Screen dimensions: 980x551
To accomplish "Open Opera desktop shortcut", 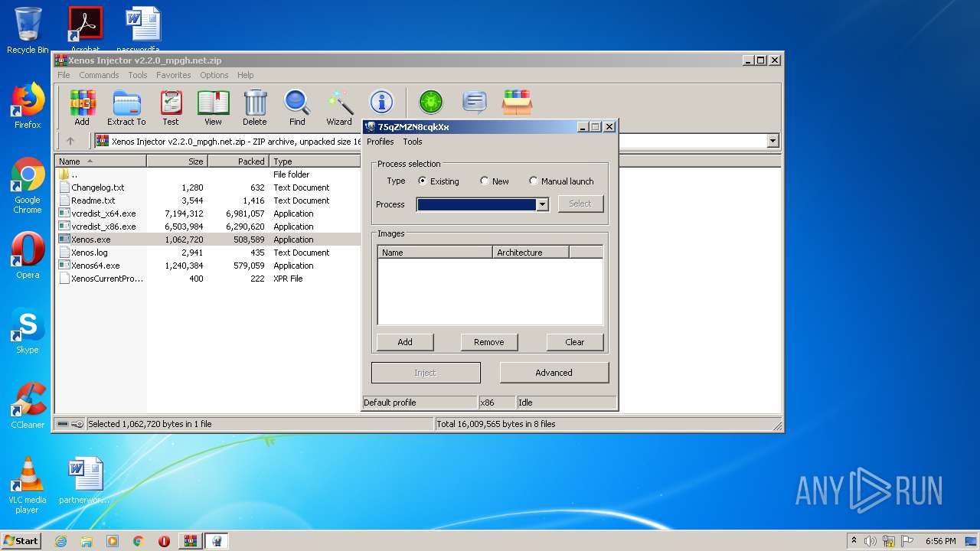I will point(28,256).
